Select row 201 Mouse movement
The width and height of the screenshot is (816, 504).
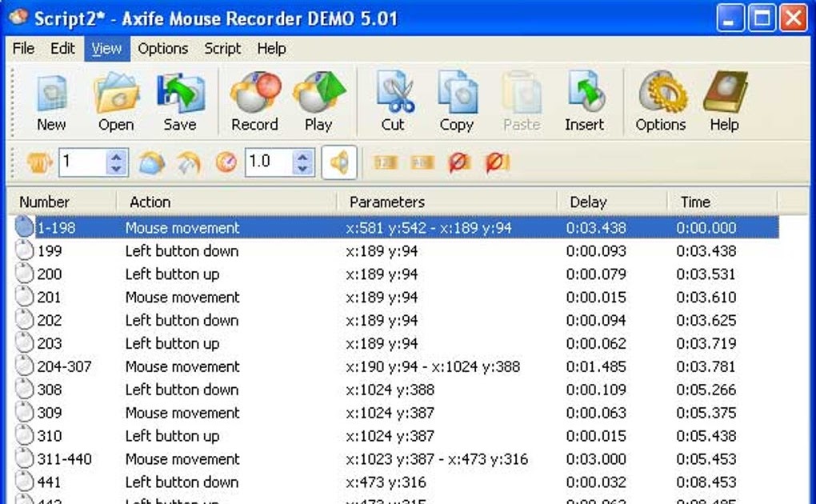tap(395, 297)
